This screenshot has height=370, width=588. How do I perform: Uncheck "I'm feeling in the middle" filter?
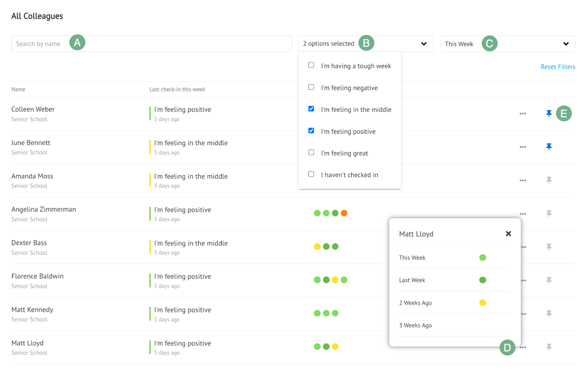pos(311,109)
